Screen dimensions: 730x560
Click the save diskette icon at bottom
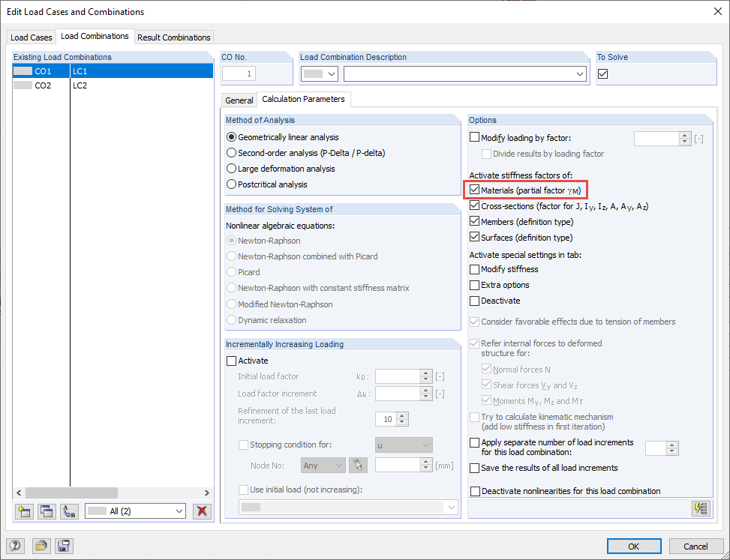pyautogui.click(x=64, y=546)
